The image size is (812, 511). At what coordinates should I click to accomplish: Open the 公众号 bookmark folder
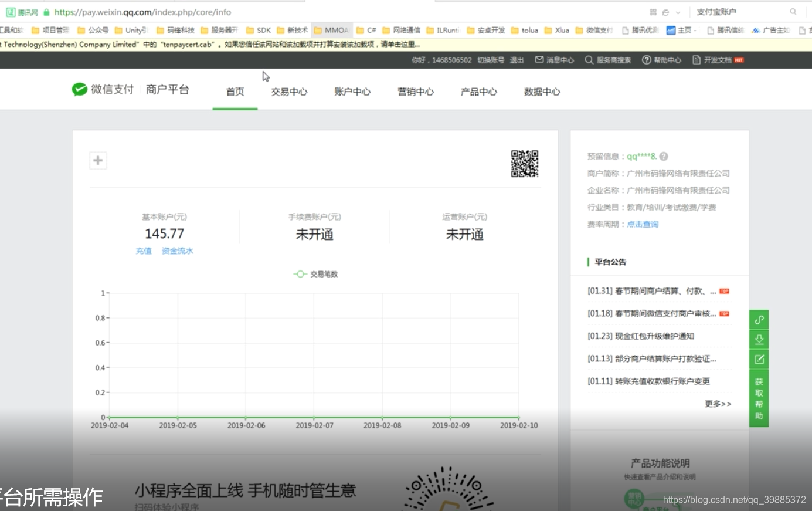[93, 30]
